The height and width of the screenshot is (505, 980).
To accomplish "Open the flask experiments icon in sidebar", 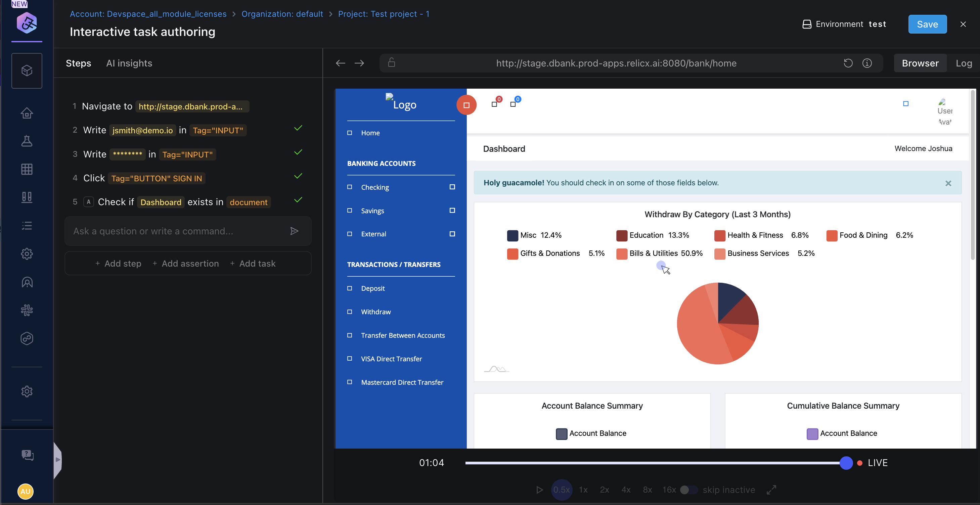I will tap(27, 141).
